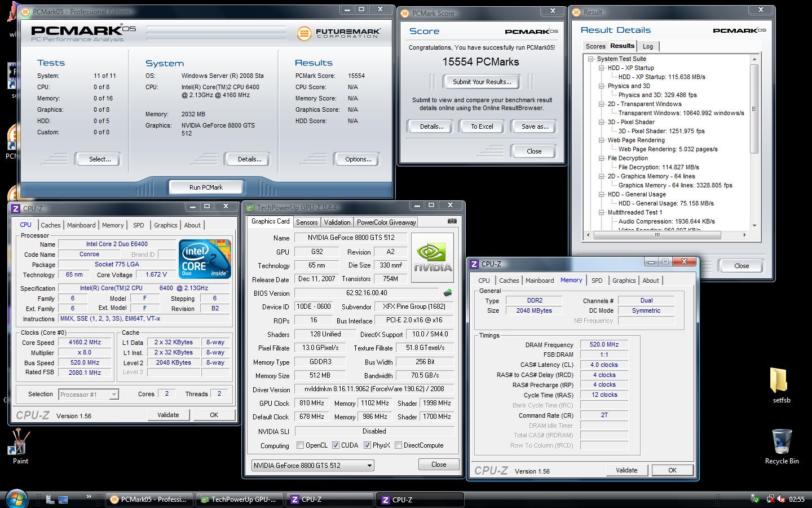Open the Paint desktop shortcut
Viewport: 812px width, 508px height.
point(20,446)
